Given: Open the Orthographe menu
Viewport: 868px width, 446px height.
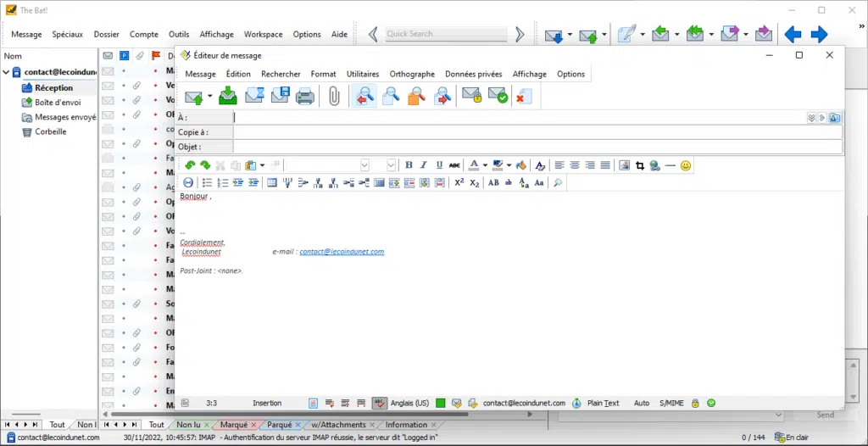Looking at the screenshot, I should [x=412, y=74].
